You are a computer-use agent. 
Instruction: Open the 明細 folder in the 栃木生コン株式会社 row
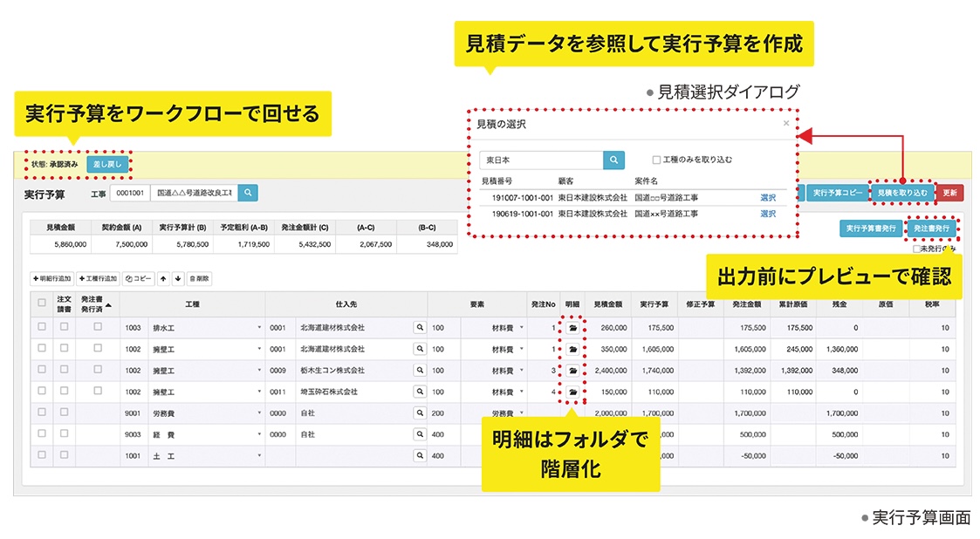click(572, 371)
